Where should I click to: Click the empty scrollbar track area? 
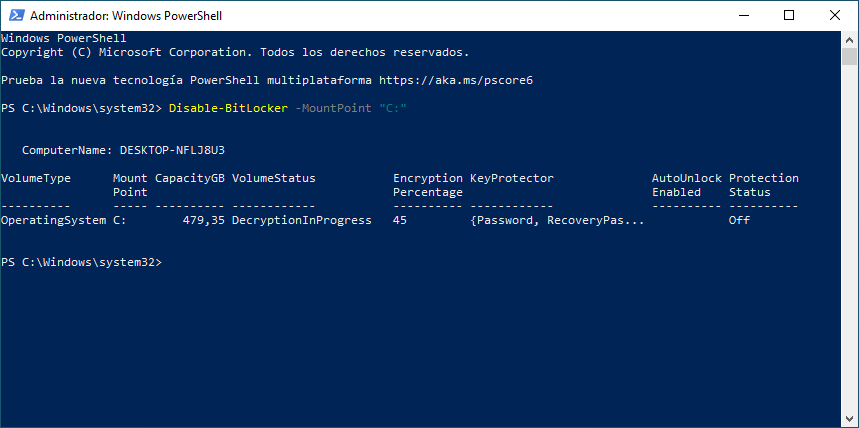pyautogui.click(x=849, y=238)
